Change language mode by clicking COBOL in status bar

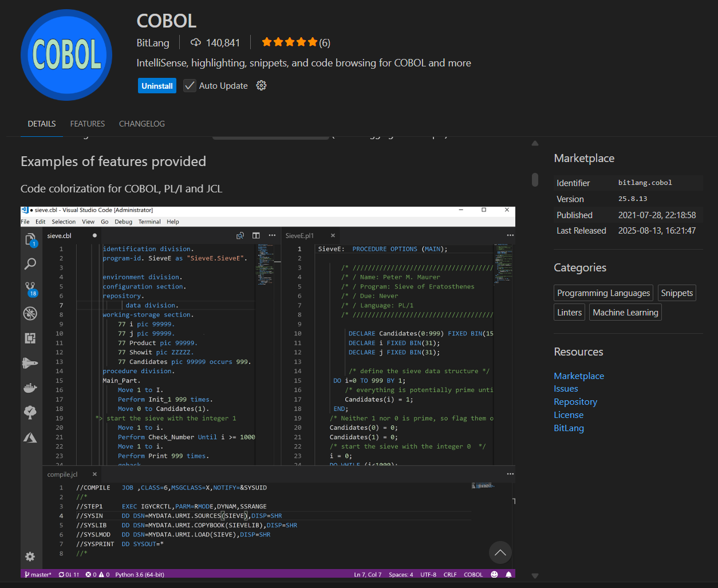pos(473,574)
